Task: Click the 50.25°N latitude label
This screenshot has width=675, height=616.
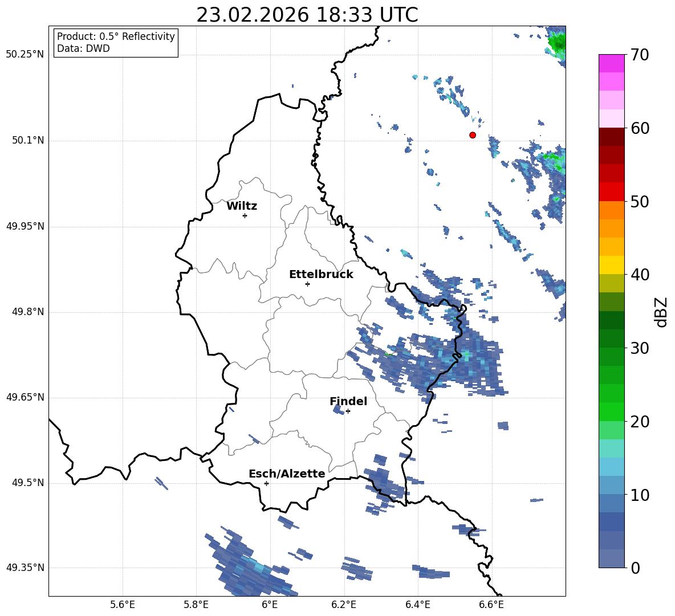Action: pos(25,55)
